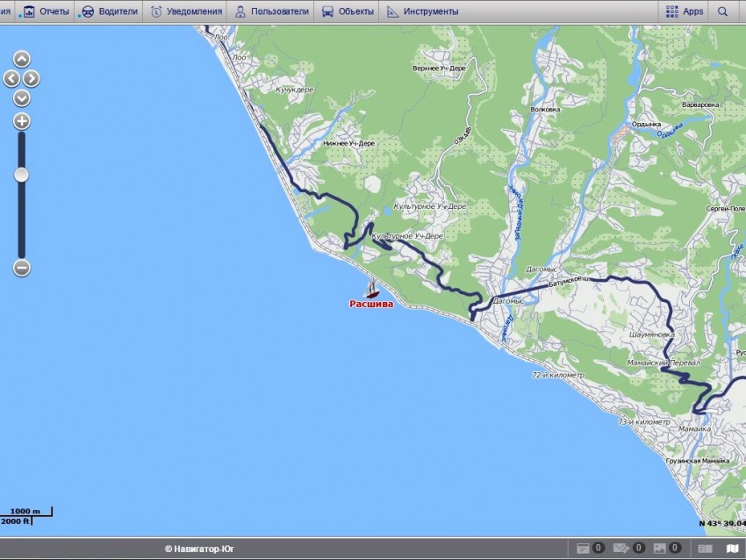Viewport: 746px width, 560px height.
Task: Click the zoom slider handle
Action: pos(22,175)
